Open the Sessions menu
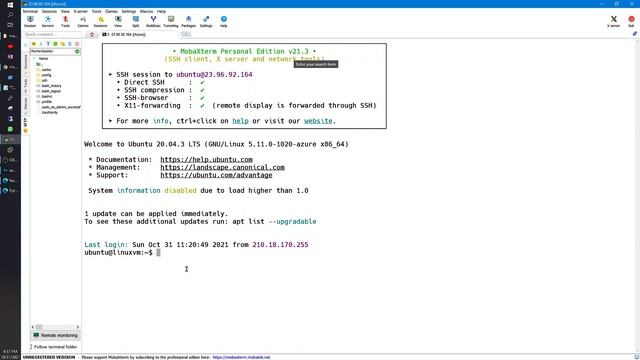The image size is (640, 360). [x=49, y=11]
